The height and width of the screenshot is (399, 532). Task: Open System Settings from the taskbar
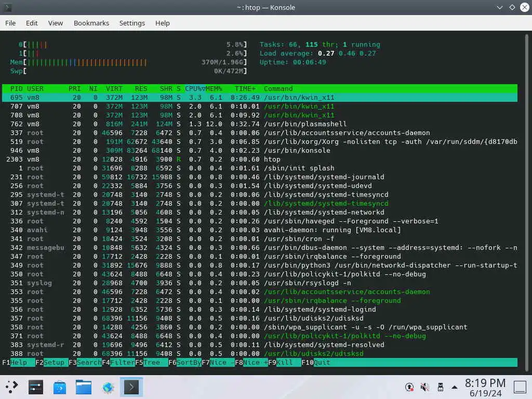pyautogui.click(x=36, y=387)
